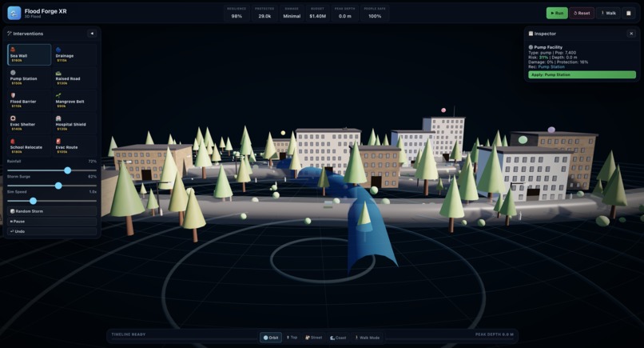Reset the simulation
Image resolution: width=644 pixels, height=348 pixels.
point(582,13)
